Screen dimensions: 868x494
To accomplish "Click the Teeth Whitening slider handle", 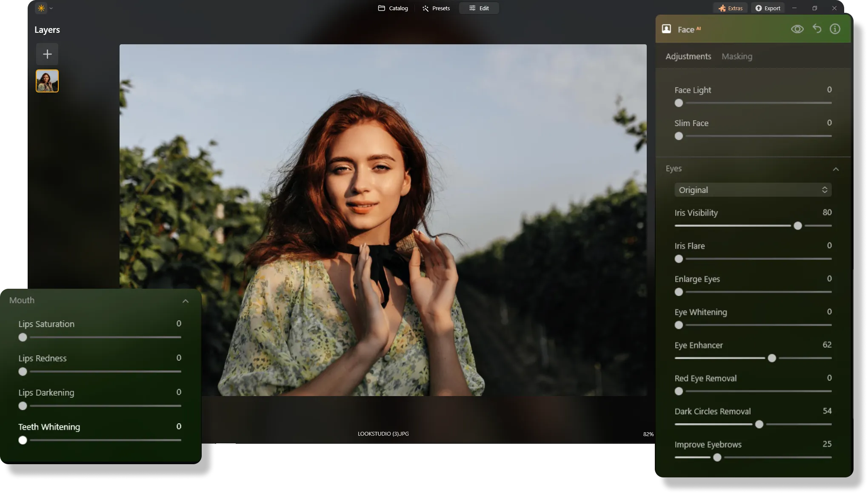I will point(23,440).
